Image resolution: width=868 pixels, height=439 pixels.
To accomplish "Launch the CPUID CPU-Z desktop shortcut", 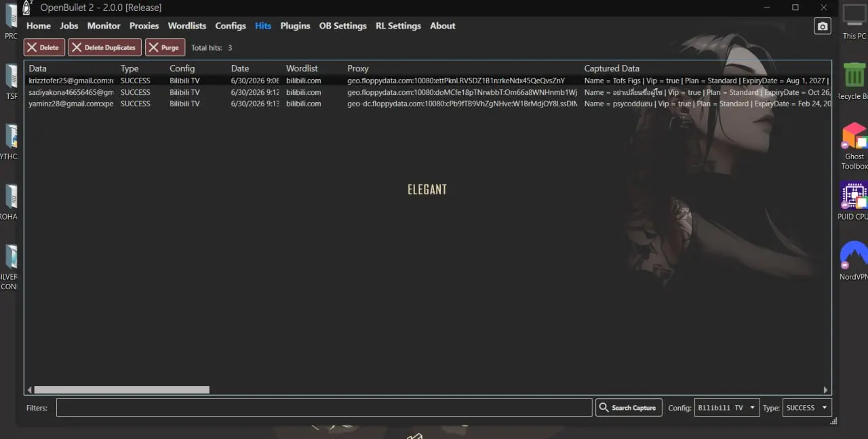I will [853, 201].
